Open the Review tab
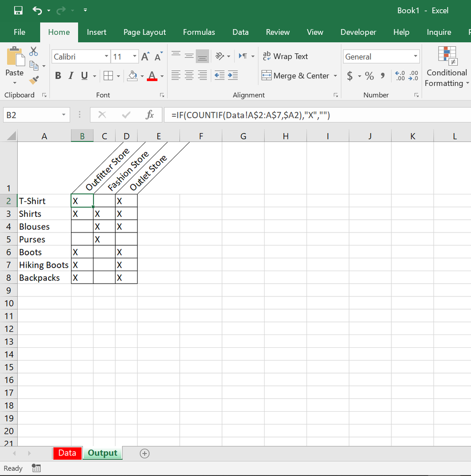The image size is (471, 476). coord(278,32)
